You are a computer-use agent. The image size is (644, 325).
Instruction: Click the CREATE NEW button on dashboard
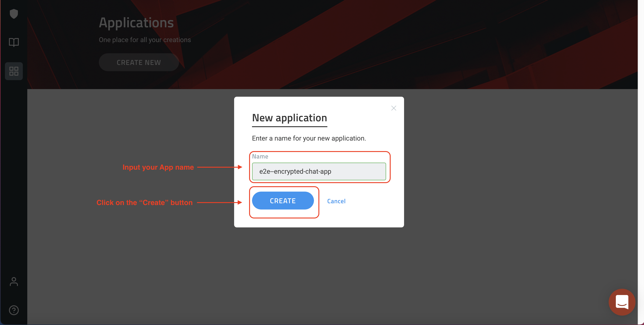[139, 62]
